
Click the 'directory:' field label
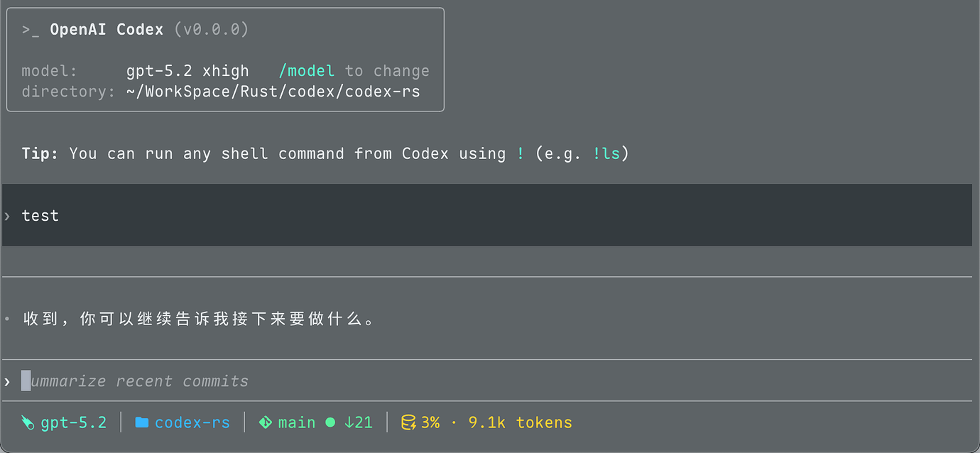pyautogui.click(x=68, y=92)
